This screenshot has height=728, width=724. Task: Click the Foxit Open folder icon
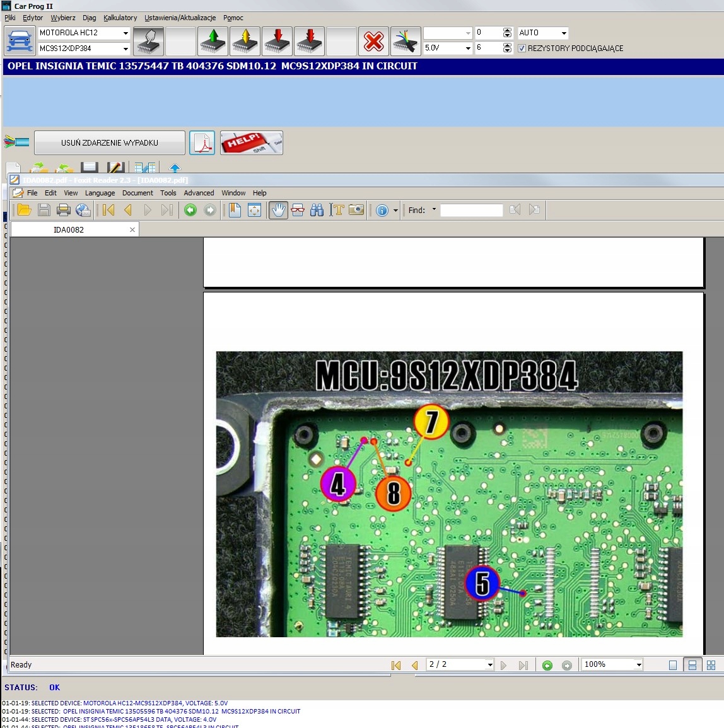tap(24, 211)
